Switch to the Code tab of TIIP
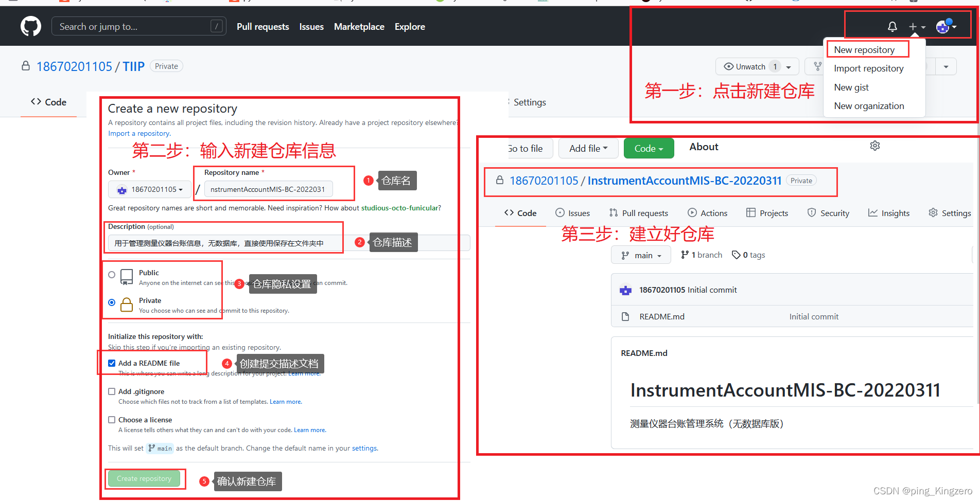 tap(48, 102)
